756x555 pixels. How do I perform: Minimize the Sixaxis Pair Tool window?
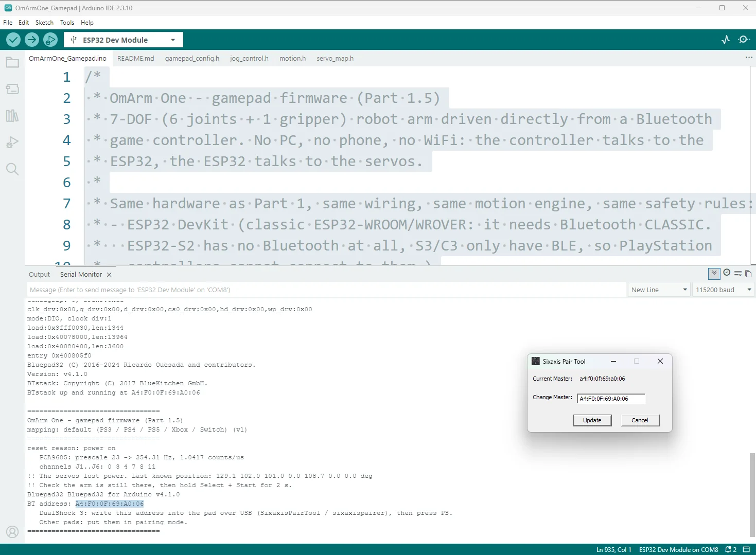tap(613, 361)
